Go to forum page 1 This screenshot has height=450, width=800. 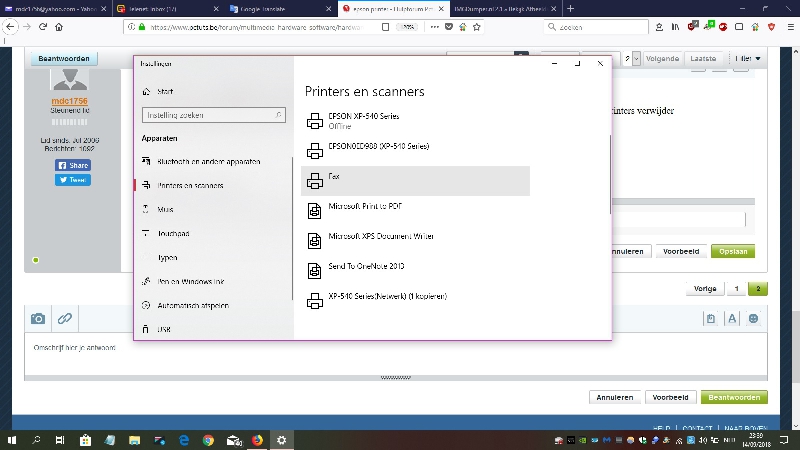(x=736, y=289)
